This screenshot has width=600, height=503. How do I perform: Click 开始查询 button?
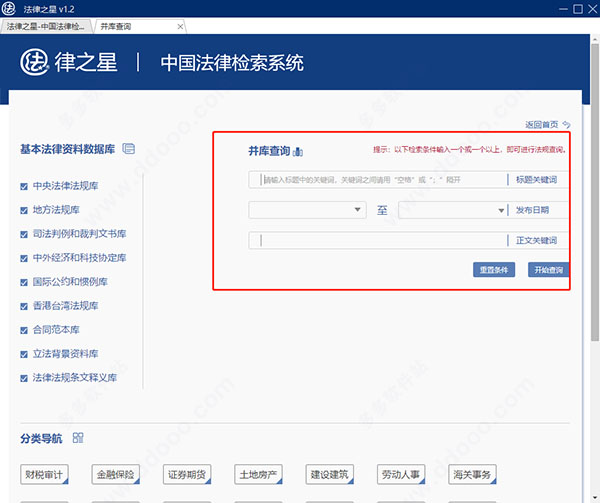click(x=548, y=270)
